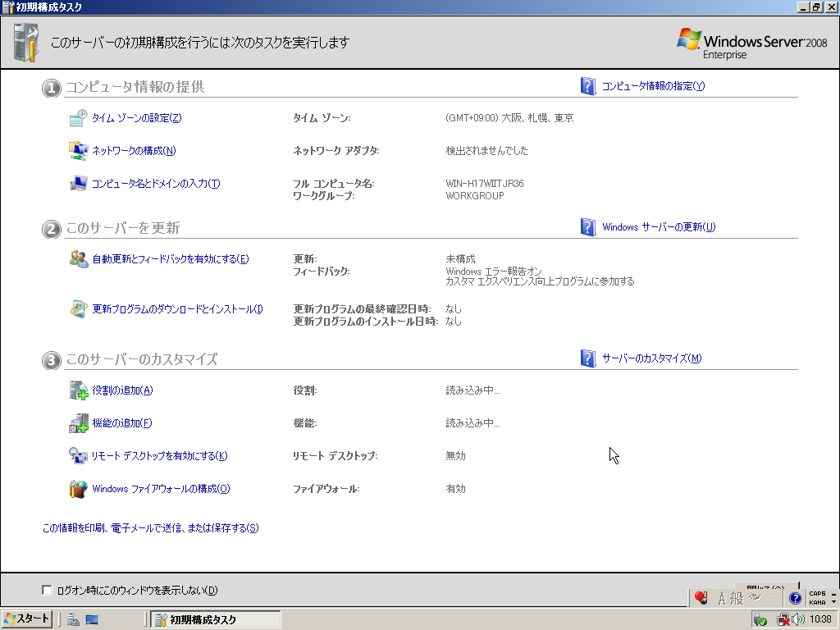Click time zone value (GMT+09:00) 大阪、札幌、東京

[509, 118]
